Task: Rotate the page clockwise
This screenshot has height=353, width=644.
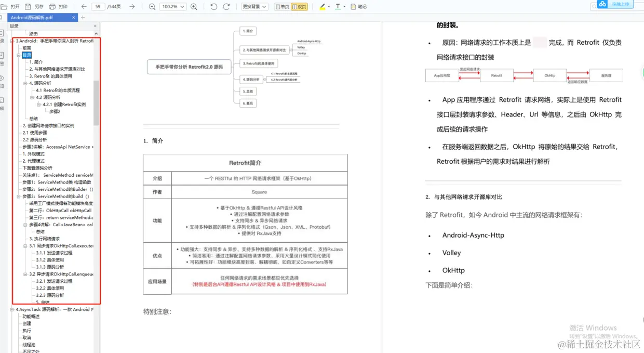Action: coord(226,7)
